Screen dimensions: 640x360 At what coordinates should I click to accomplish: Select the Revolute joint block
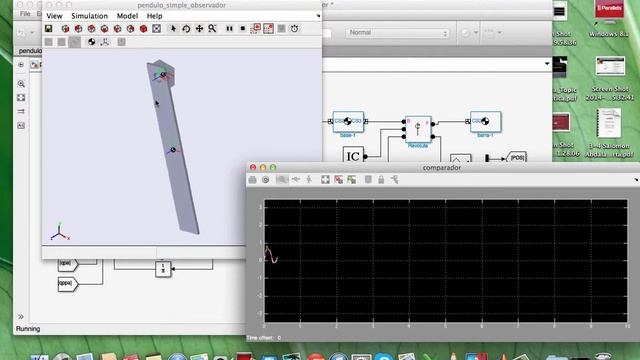click(x=418, y=129)
